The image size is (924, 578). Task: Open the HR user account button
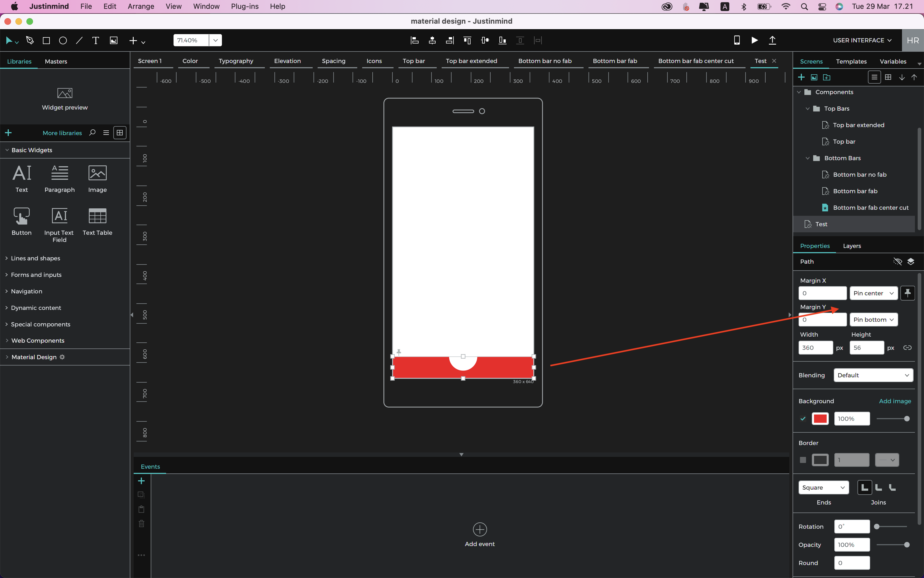[913, 40]
